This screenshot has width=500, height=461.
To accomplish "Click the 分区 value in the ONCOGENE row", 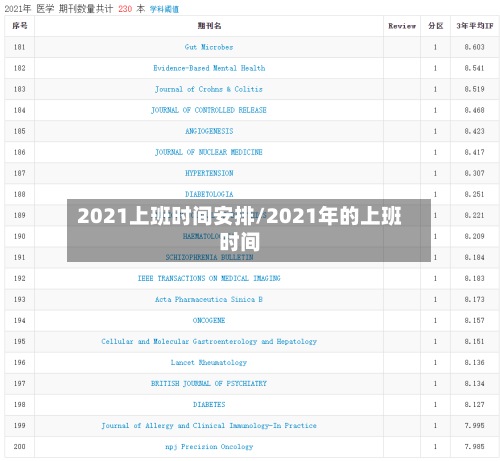I will [435, 320].
